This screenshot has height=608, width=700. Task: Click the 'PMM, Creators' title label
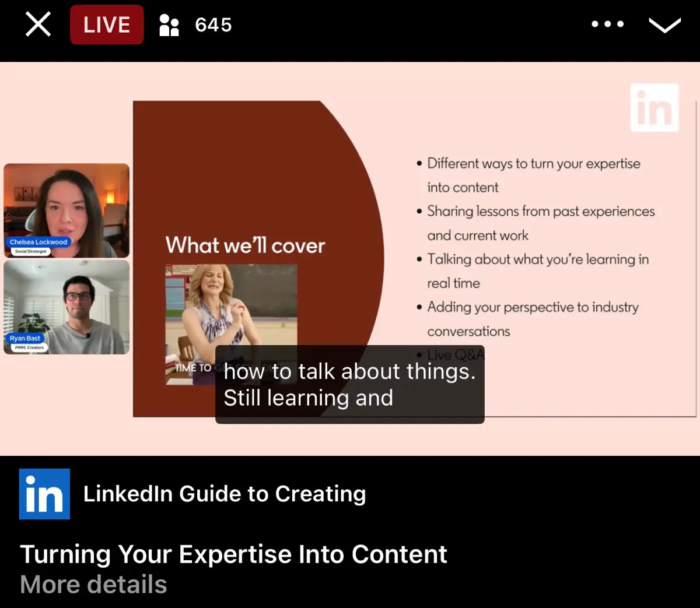coord(29,347)
